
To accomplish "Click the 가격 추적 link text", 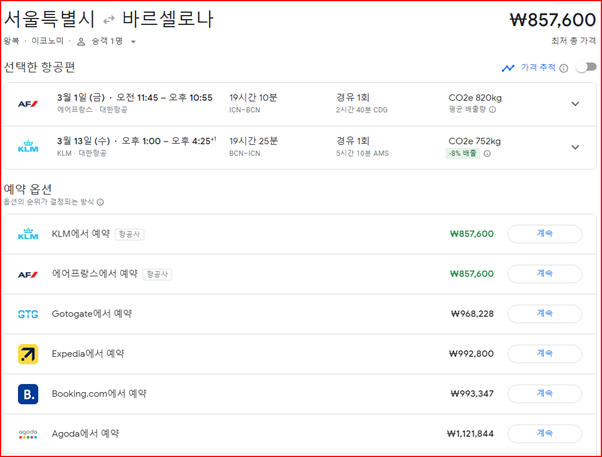I will [538, 68].
